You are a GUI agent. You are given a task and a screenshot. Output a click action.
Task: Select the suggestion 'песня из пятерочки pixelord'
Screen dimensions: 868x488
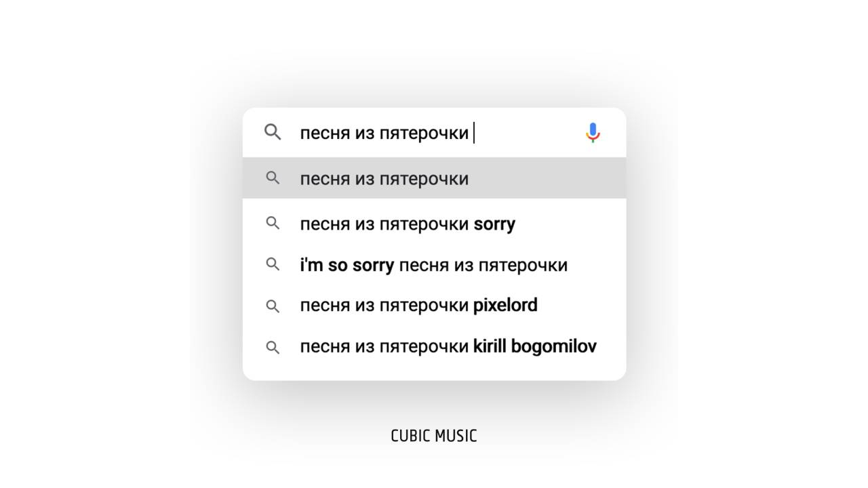418,306
